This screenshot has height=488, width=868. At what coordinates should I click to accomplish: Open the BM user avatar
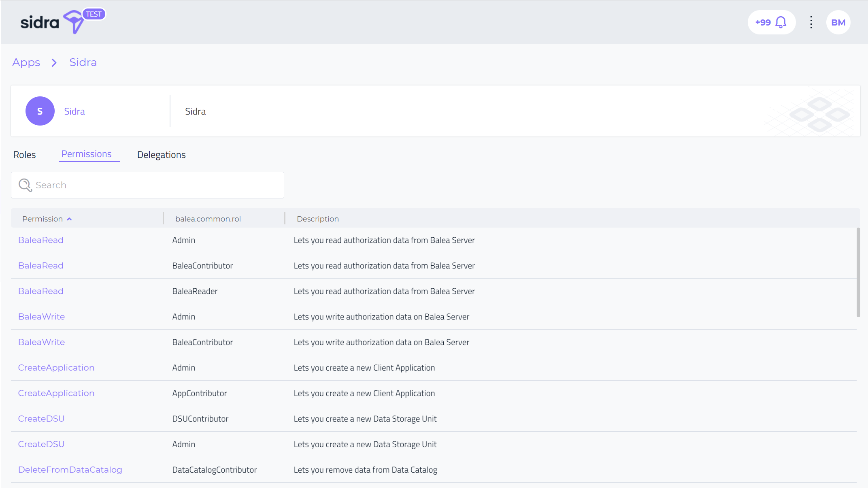pos(838,22)
